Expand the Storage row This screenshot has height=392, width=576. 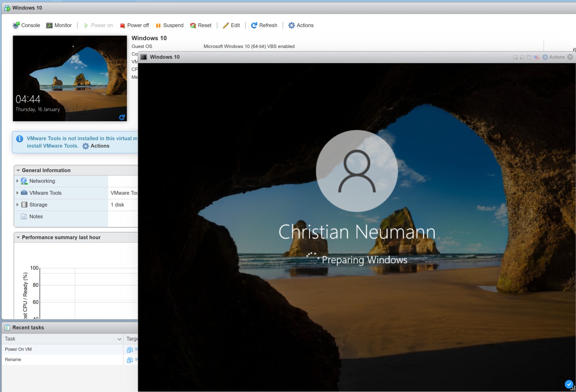[x=17, y=205]
